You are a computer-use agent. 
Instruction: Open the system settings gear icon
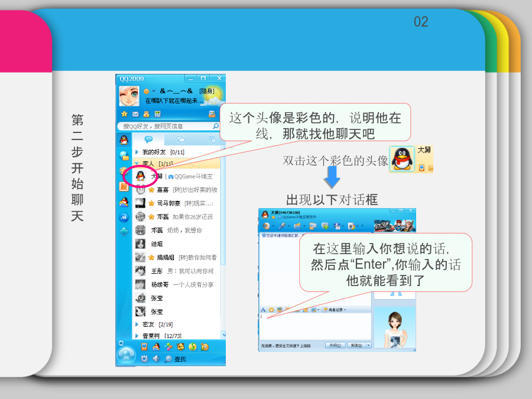pyautogui.click(x=144, y=359)
